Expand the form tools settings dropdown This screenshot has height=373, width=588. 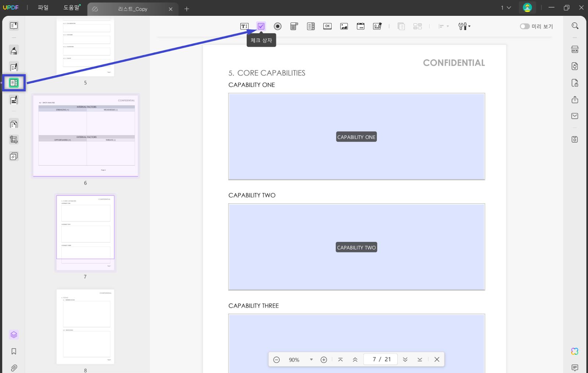click(465, 26)
